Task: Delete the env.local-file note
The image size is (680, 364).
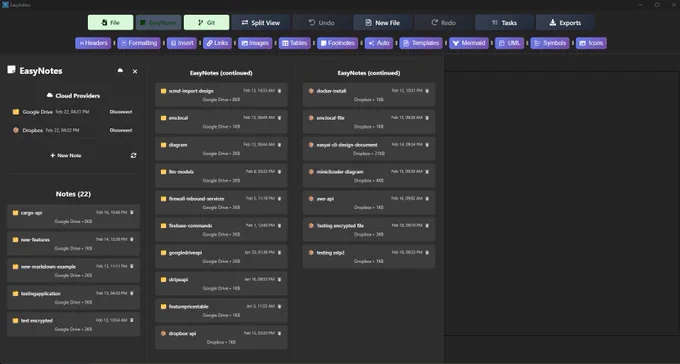Action: [x=427, y=118]
